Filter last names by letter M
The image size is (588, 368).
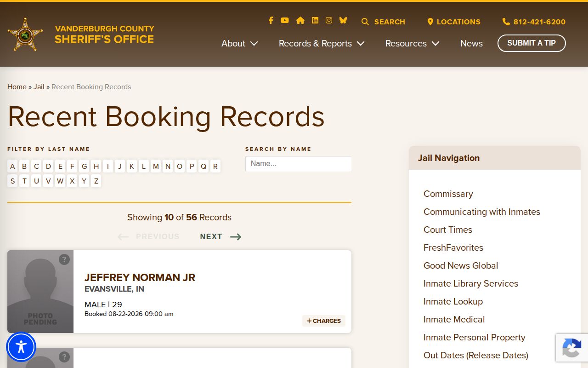pyautogui.click(x=156, y=167)
